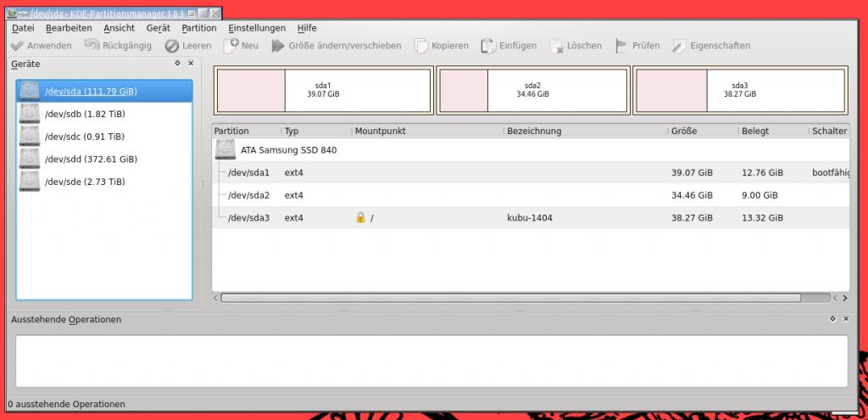This screenshot has width=868, height=420.
Task: Select /dev/sde (2.73 TiB) device
Action: [85, 182]
